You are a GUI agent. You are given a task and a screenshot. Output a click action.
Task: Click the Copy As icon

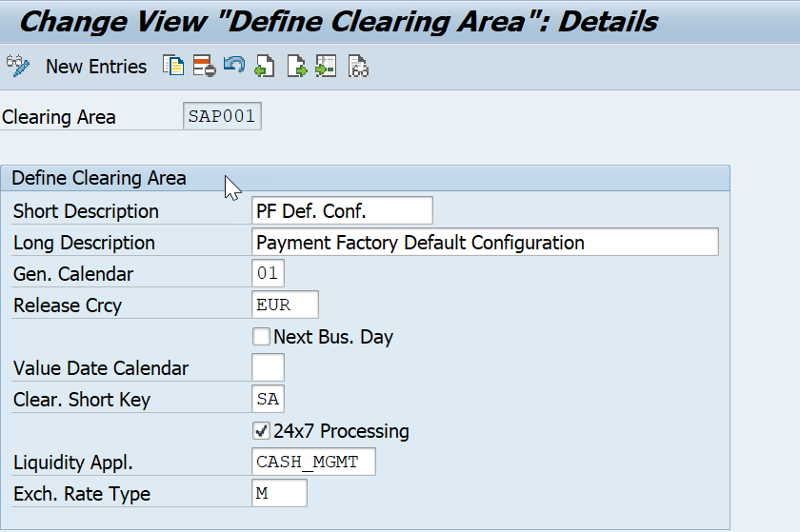click(173, 67)
